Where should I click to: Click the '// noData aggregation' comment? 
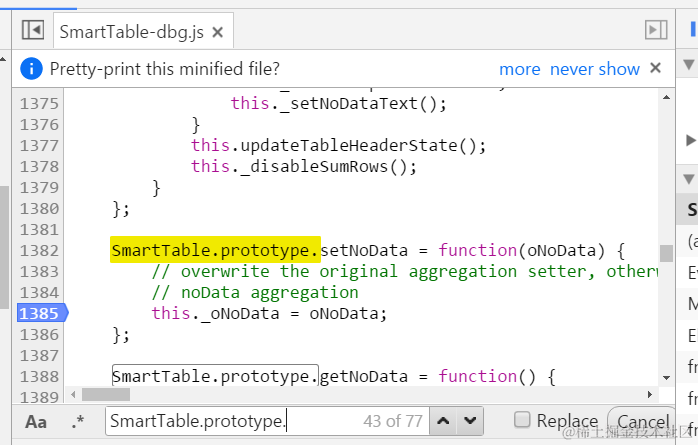pyautogui.click(x=255, y=293)
